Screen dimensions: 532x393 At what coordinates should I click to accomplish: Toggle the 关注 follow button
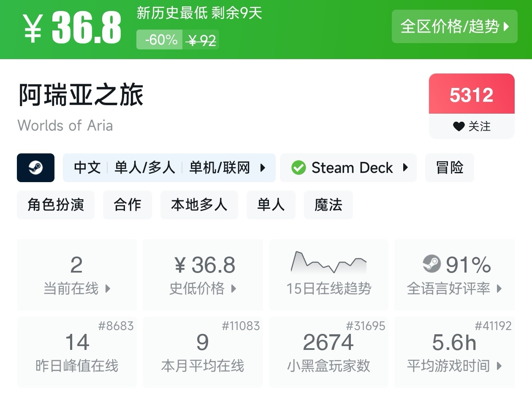[x=472, y=126]
